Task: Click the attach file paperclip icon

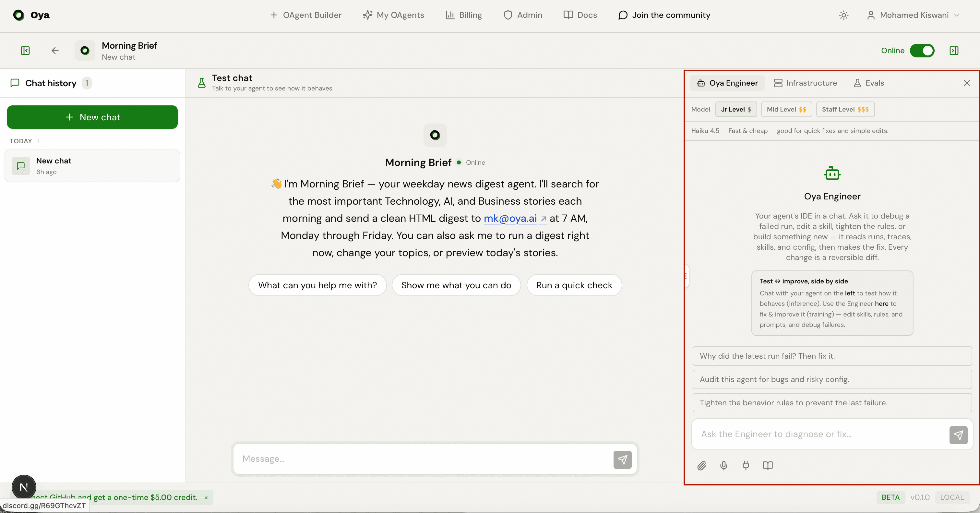Action: point(701,465)
